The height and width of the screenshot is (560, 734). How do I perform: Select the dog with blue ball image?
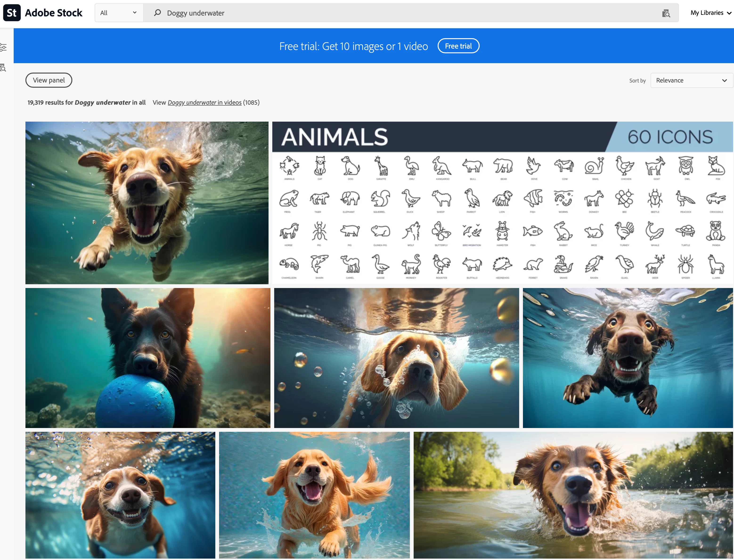click(x=148, y=358)
